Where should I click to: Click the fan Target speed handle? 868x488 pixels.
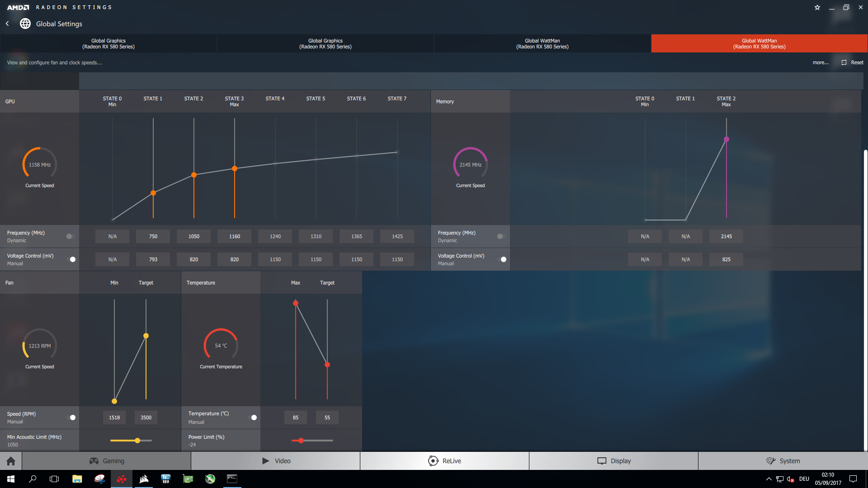[146, 336]
